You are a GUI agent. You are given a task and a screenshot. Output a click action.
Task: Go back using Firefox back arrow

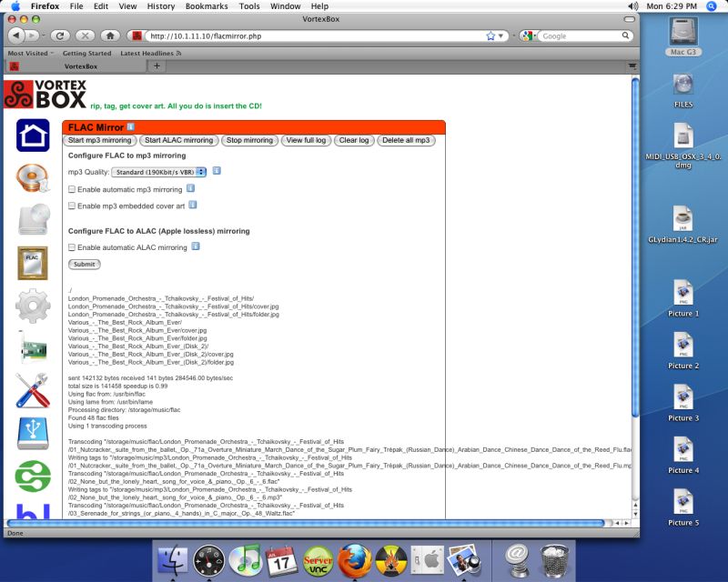pyautogui.click(x=16, y=35)
